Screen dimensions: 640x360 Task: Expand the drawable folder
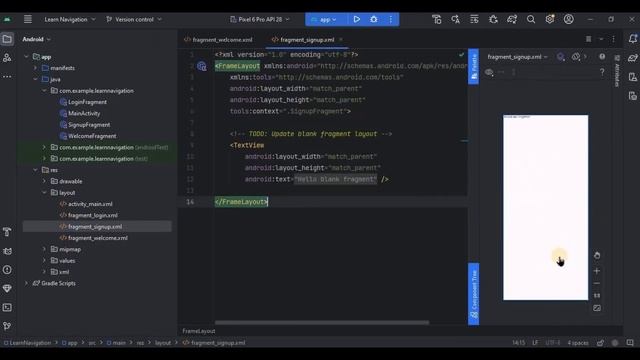pos(44,181)
